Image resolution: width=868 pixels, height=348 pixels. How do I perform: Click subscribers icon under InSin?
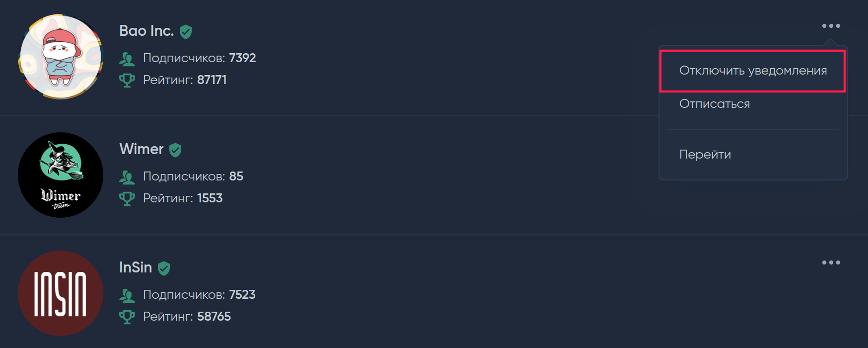pos(127,296)
